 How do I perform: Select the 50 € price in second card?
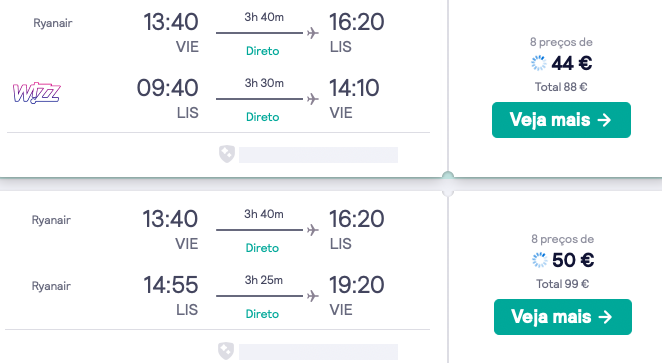573,260
